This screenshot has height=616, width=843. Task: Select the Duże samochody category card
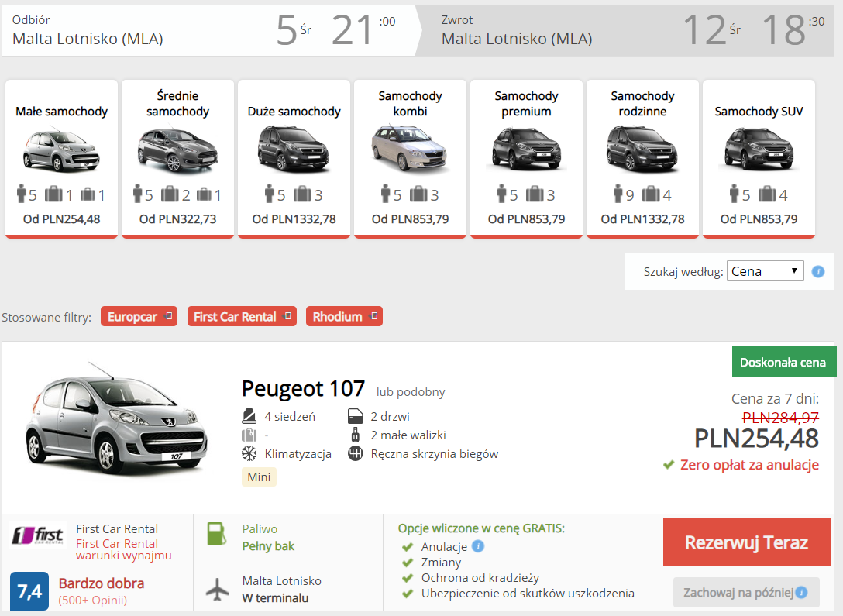coord(294,159)
